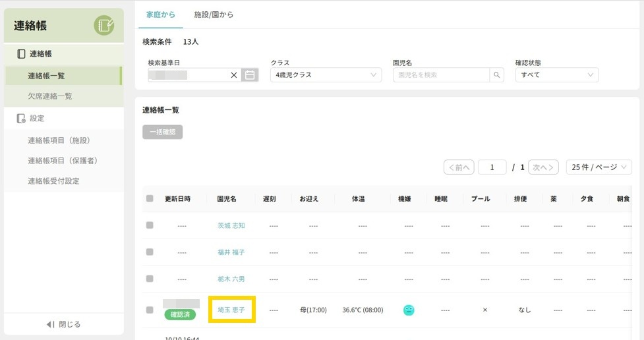Viewport: 644px width, 340px height.
Task: Collapse sidebar with 閉じる arrow icon
Action: [50, 324]
